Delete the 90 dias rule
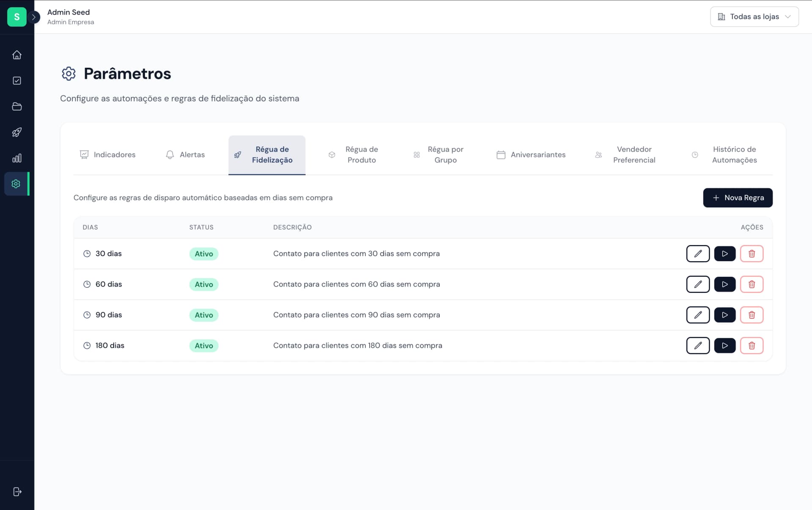The image size is (812, 510). pyautogui.click(x=752, y=315)
